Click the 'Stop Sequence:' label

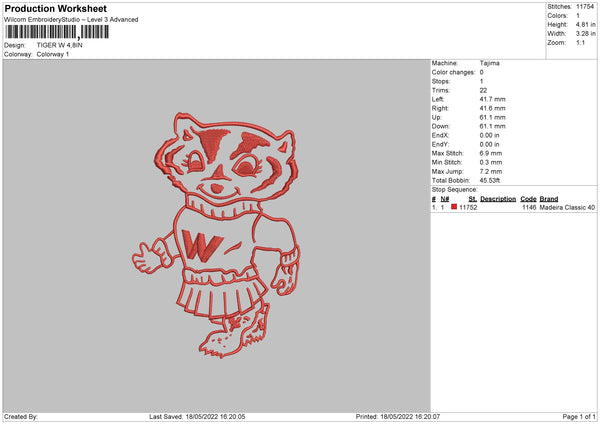click(x=455, y=190)
